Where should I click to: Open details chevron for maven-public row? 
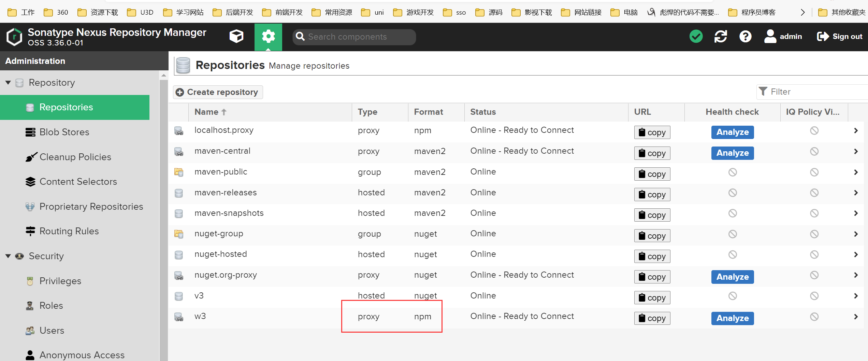(856, 172)
